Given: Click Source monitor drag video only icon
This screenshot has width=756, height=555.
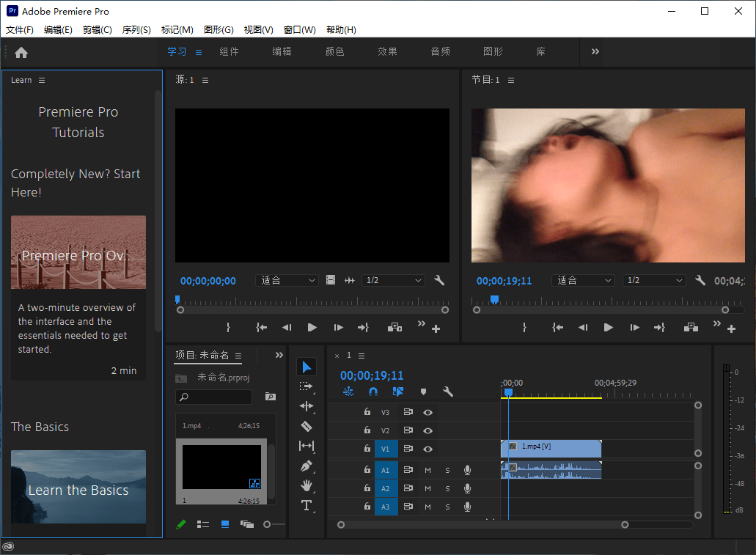Looking at the screenshot, I should [x=330, y=280].
